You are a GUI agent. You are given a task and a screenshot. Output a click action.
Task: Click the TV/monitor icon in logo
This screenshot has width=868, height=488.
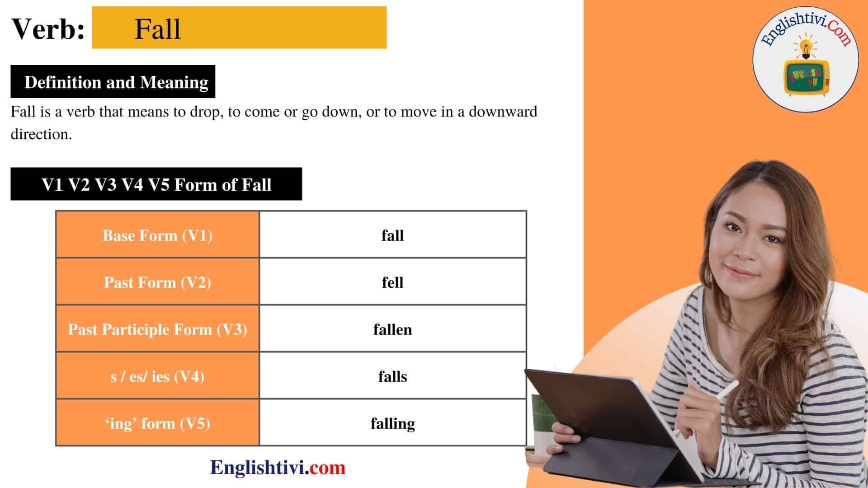tap(807, 77)
